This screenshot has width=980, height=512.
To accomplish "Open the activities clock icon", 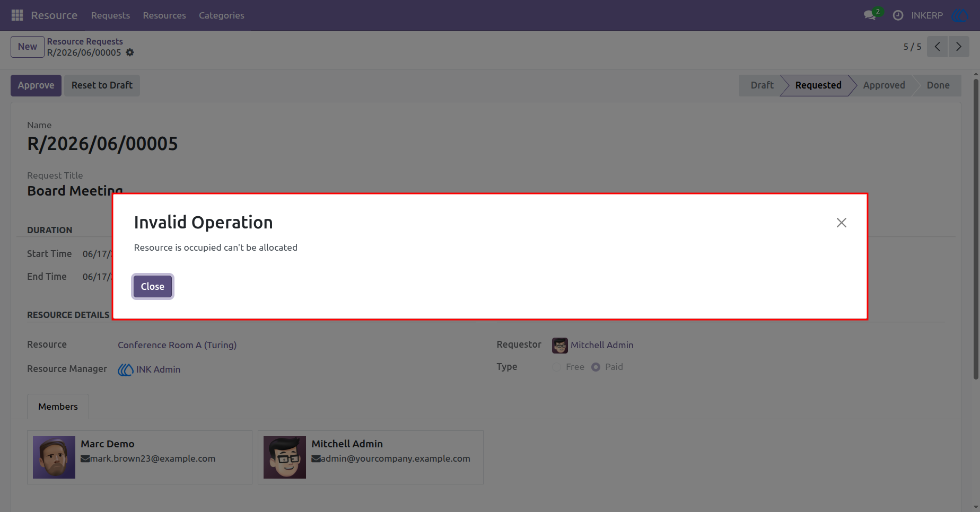I will click(898, 15).
